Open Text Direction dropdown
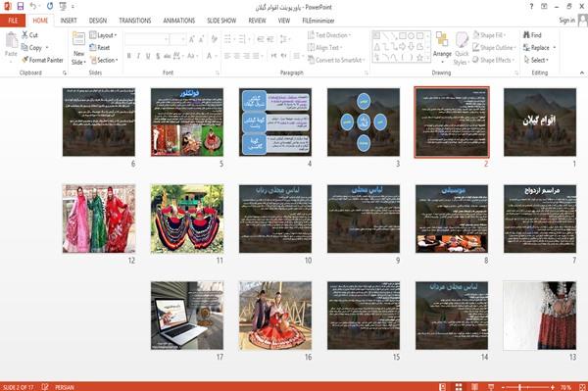This screenshot has height=391, width=588. click(x=329, y=35)
